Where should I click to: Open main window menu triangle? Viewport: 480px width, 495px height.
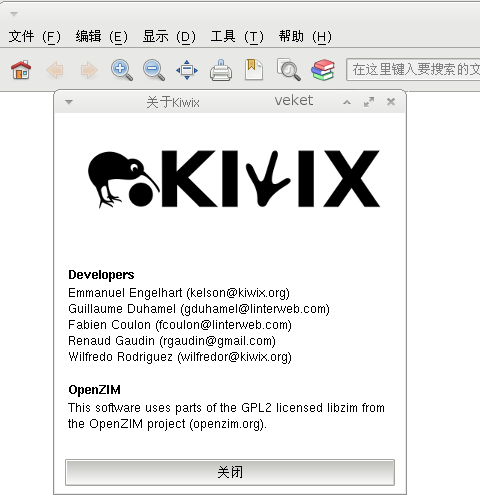(x=14, y=14)
